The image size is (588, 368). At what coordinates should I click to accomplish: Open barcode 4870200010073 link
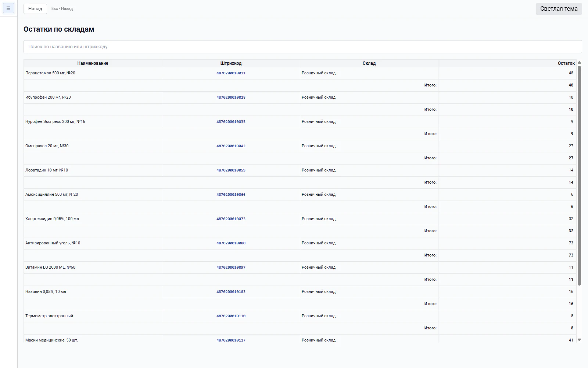[x=231, y=219]
